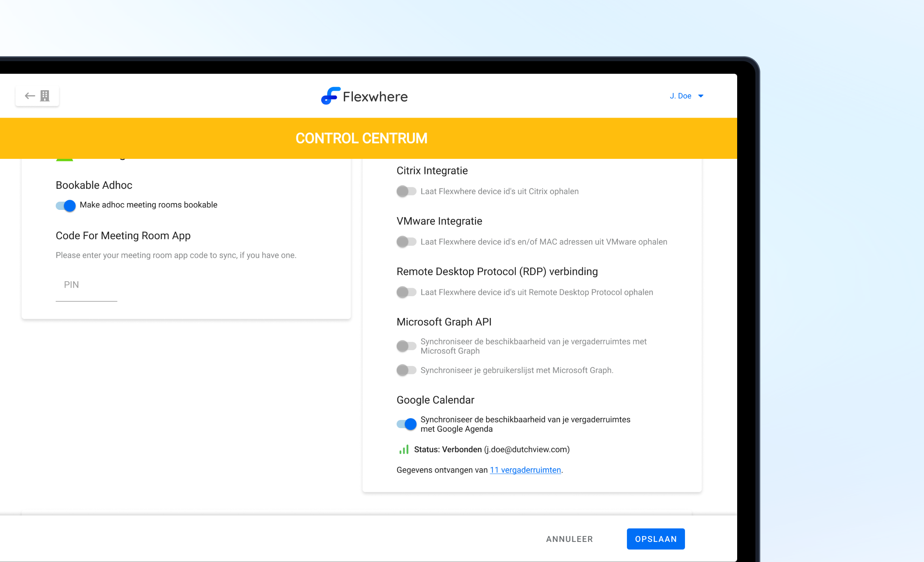Click the green connection status bars icon
Viewport: 924px width, 562px height.
coord(404,450)
